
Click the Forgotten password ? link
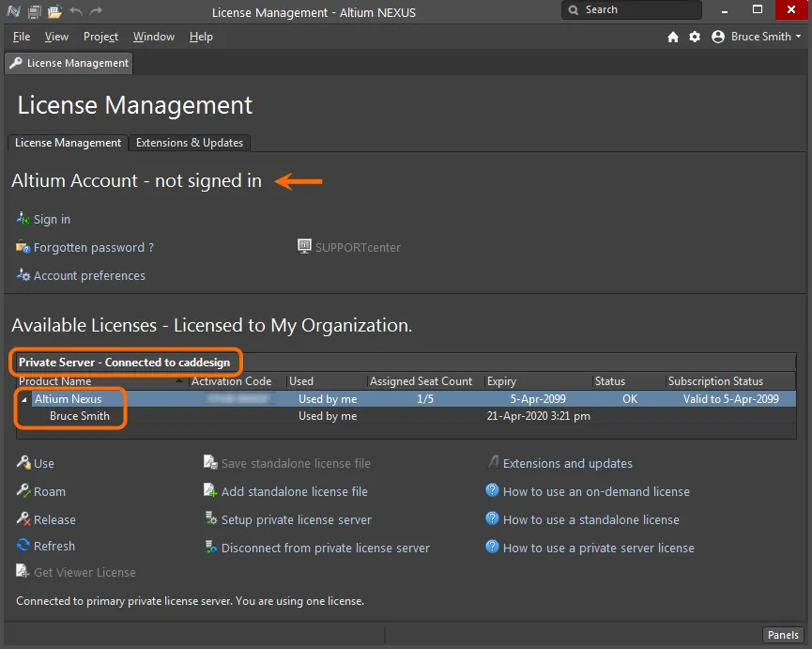click(94, 247)
